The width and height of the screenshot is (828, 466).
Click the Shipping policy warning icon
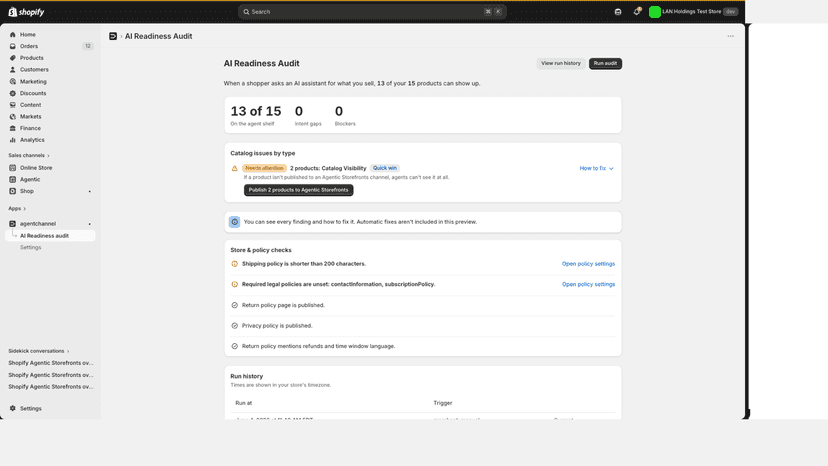(234, 264)
